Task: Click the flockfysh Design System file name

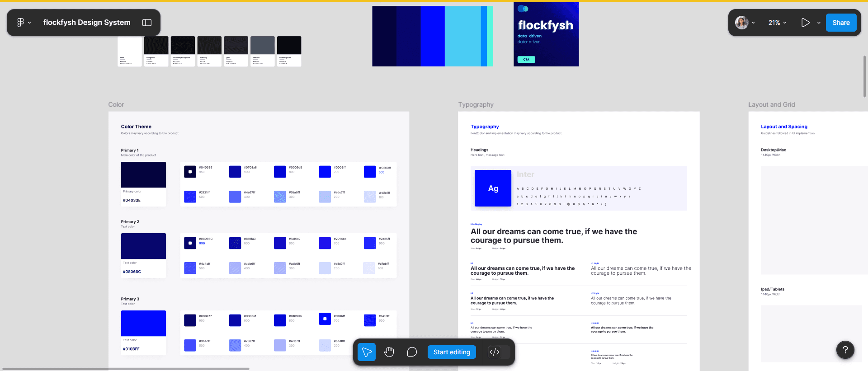Action: [87, 23]
